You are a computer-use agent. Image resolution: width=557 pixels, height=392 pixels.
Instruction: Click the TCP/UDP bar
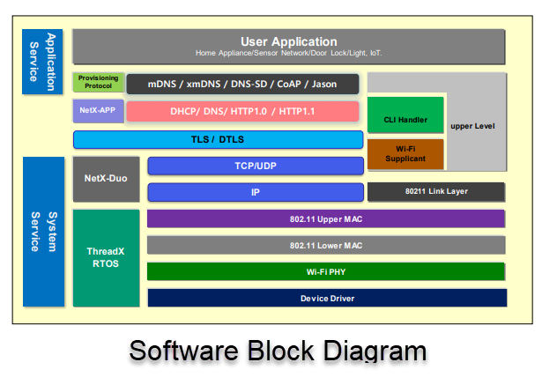pos(255,166)
